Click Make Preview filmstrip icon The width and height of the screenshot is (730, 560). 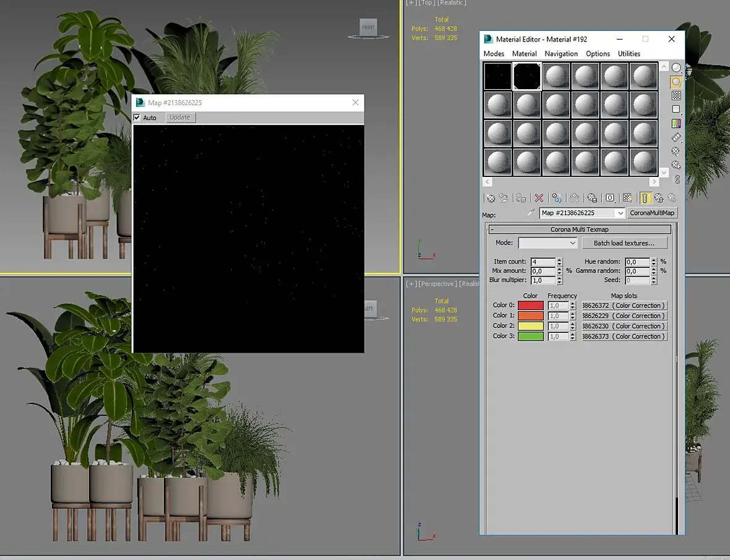click(x=676, y=137)
